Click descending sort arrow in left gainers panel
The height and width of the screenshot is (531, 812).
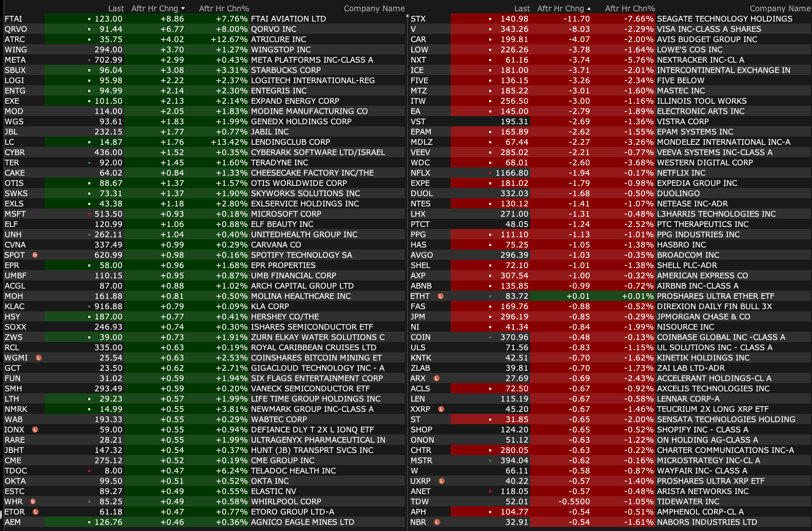(x=183, y=9)
